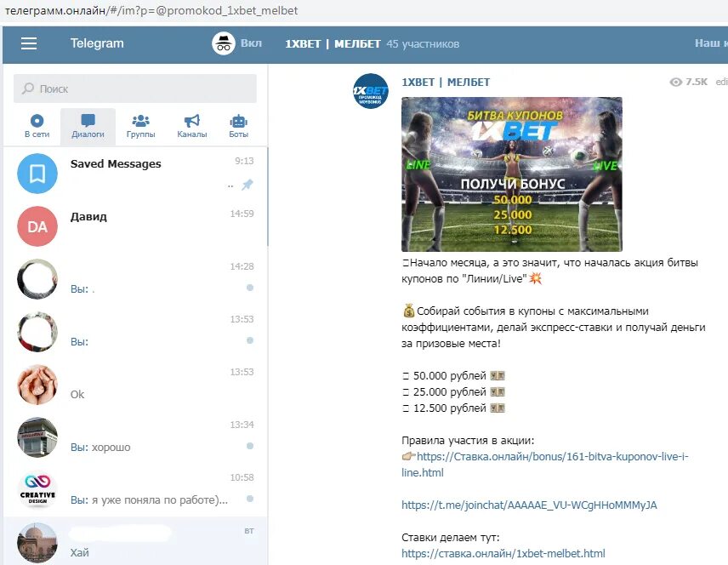Toggle the incognito mode icon
The image size is (728, 565).
point(224,43)
